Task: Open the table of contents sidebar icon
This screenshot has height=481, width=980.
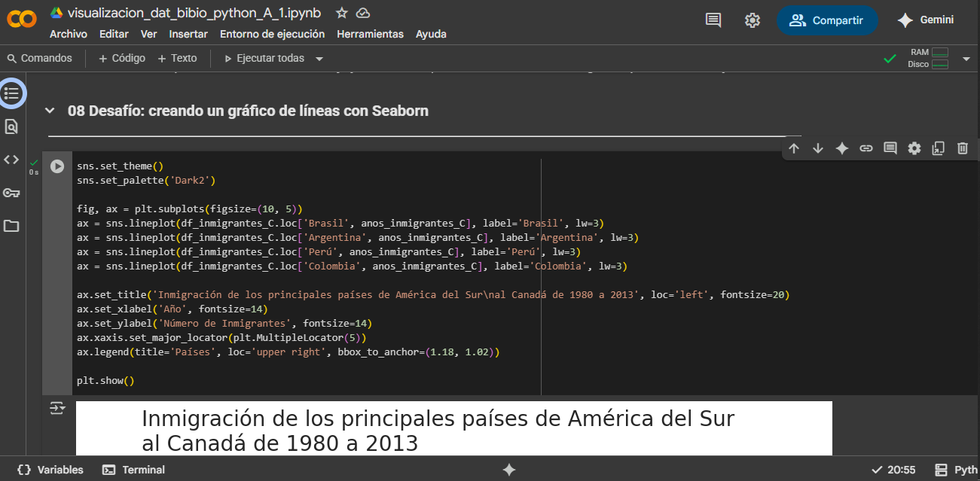Action: [x=11, y=93]
